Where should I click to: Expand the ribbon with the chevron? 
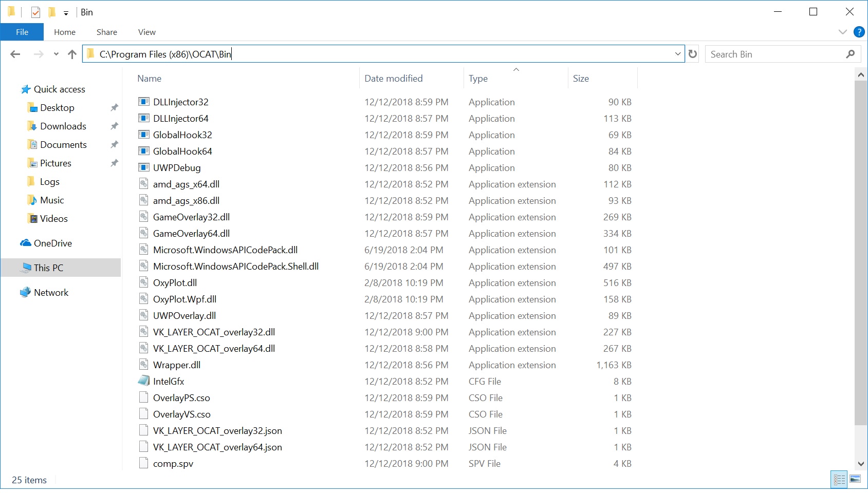(x=842, y=32)
